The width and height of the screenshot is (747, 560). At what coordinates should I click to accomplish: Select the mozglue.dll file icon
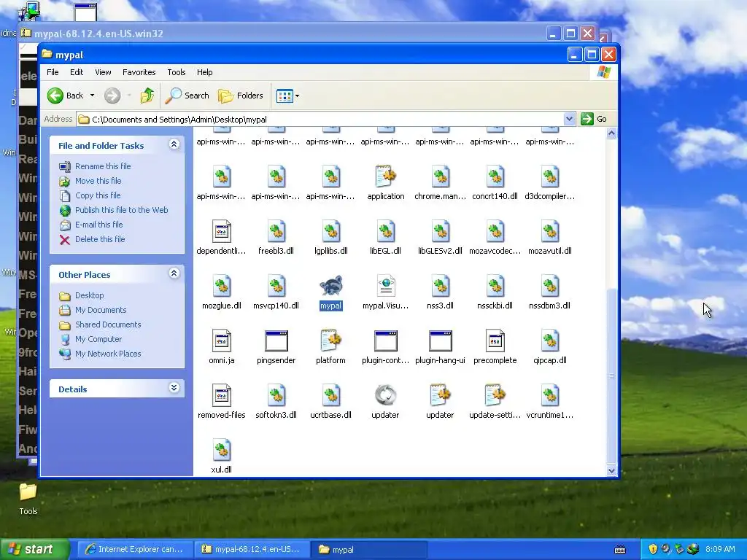[x=222, y=286]
